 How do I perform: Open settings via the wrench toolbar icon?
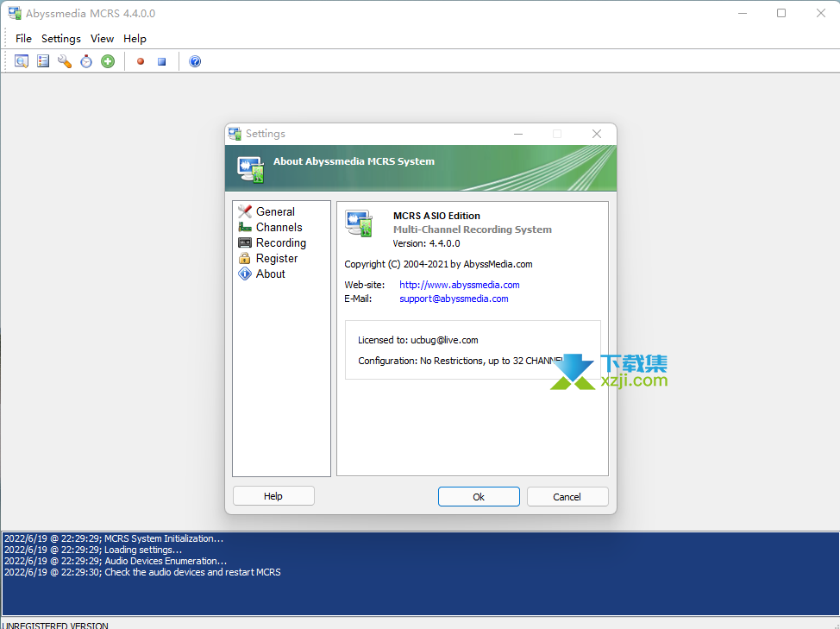[x=65, y=61]
